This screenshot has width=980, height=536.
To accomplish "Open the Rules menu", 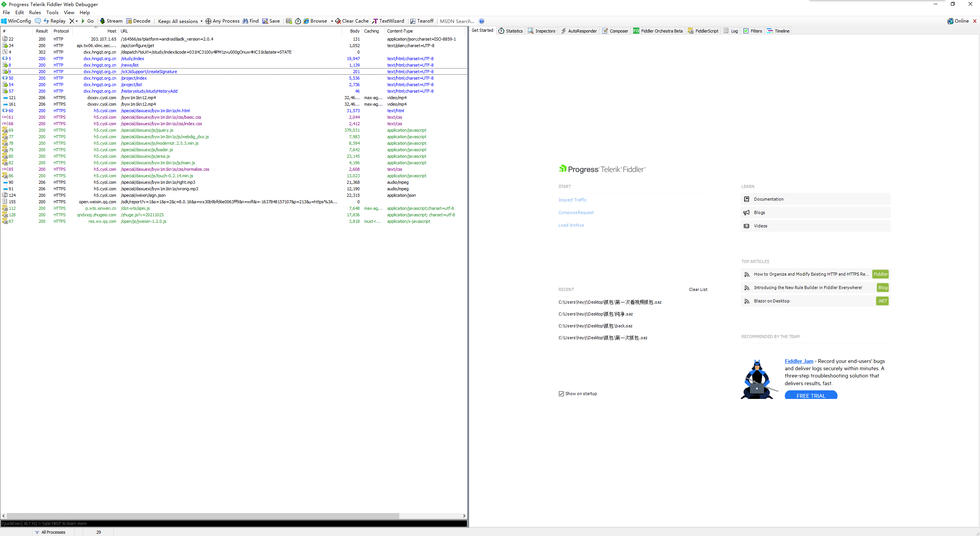I will (x=35, y=12).
